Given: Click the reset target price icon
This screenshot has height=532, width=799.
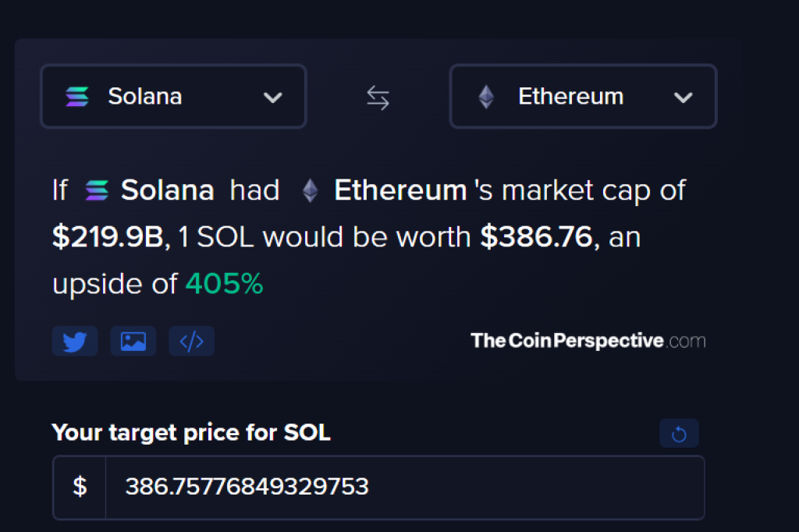Looking at the screenshot, I should 679,433.
